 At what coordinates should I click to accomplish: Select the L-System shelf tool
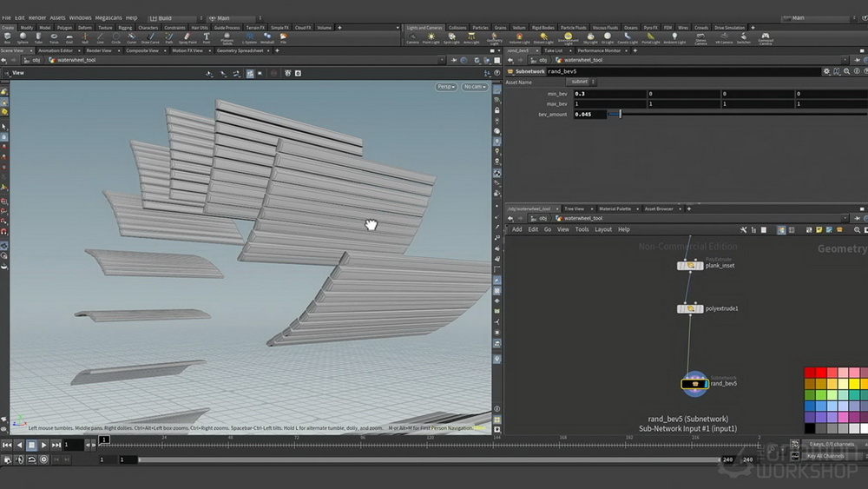(250, 37)
